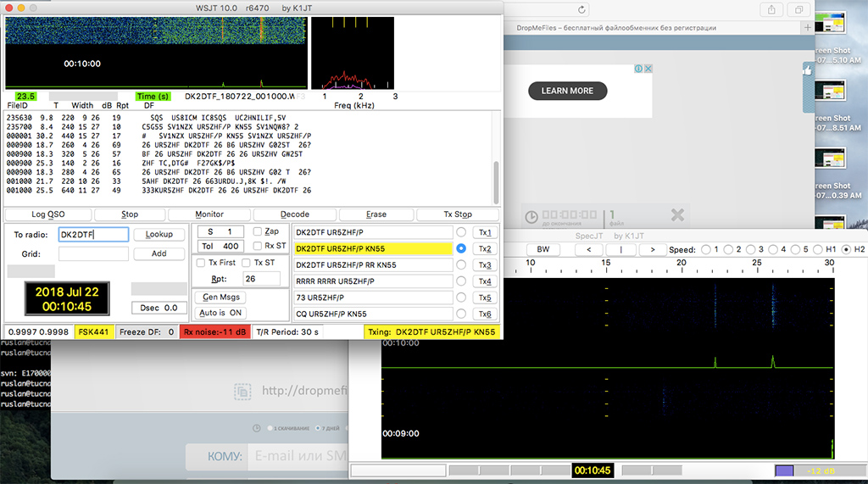Click the right arrow button in SpecJT
868x484 pixels.
click(653, 249)
